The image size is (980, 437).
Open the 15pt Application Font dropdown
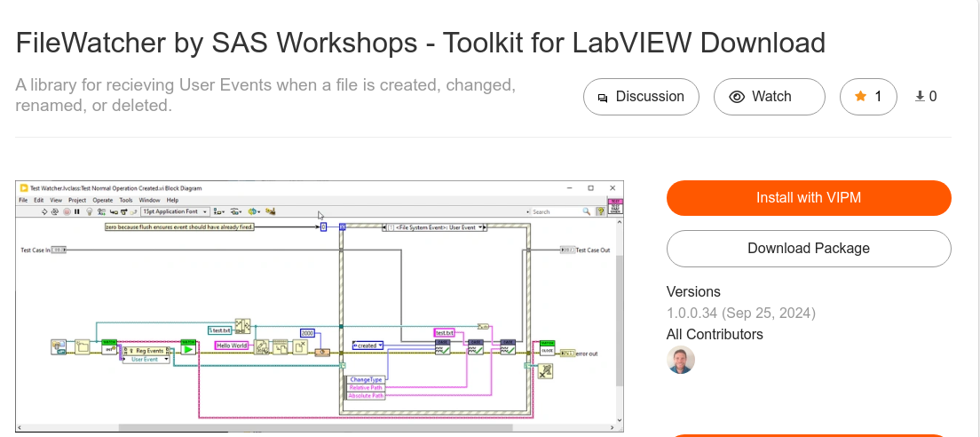click(x=175, y=211)
